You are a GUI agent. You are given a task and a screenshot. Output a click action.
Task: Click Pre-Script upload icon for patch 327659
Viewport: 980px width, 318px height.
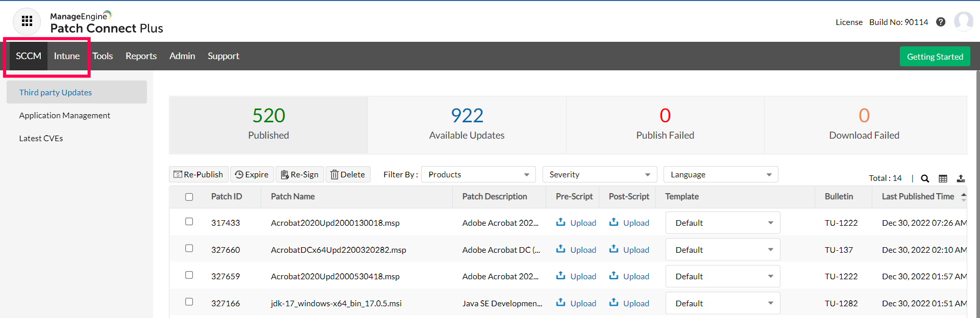click(x=560, y=276)
